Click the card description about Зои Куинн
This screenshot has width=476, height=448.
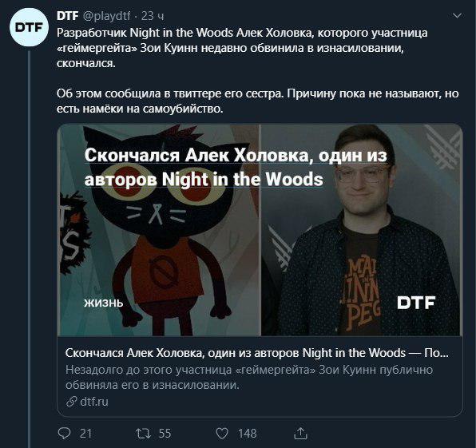point(249,378)
